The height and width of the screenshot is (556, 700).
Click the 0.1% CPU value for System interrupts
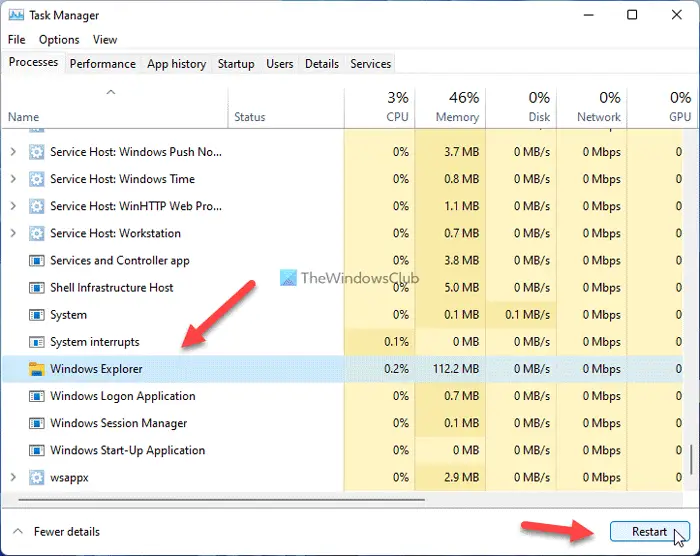click(396, 342)
